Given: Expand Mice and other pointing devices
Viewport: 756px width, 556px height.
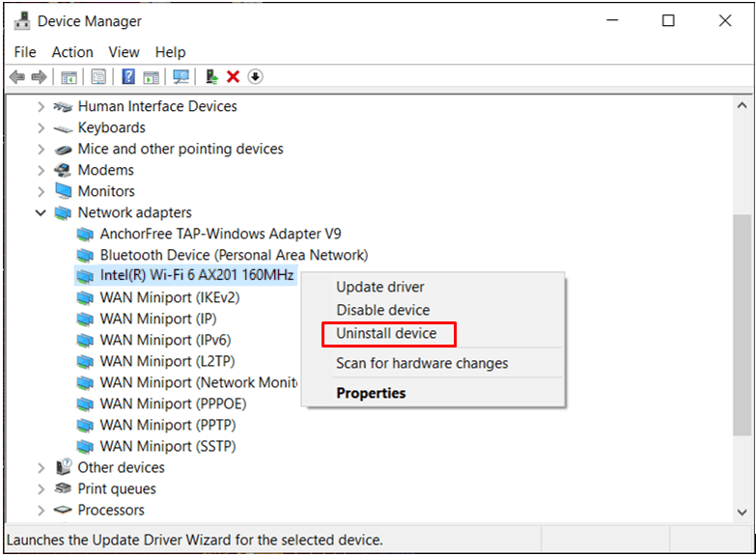Looking at the screenshot, I should click(41, 149).
